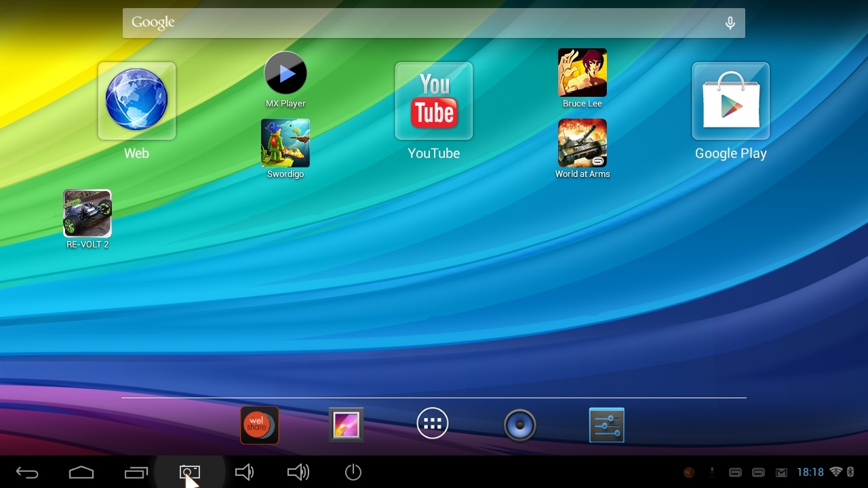Tap the Home navigation button
Screen dimensions: 868x488
[x=81, y=472]
